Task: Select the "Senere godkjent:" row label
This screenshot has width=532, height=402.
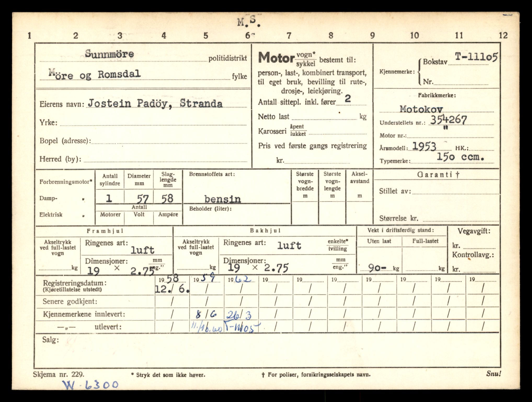Action: [x=70, y=301]
